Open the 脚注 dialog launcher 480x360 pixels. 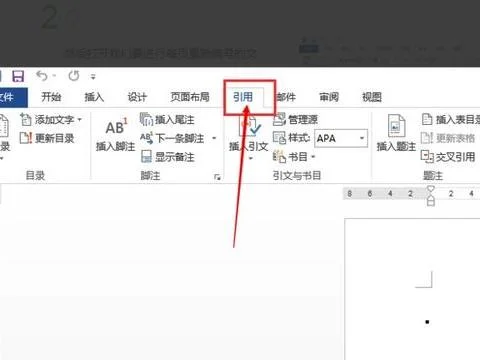coord(217,177)
